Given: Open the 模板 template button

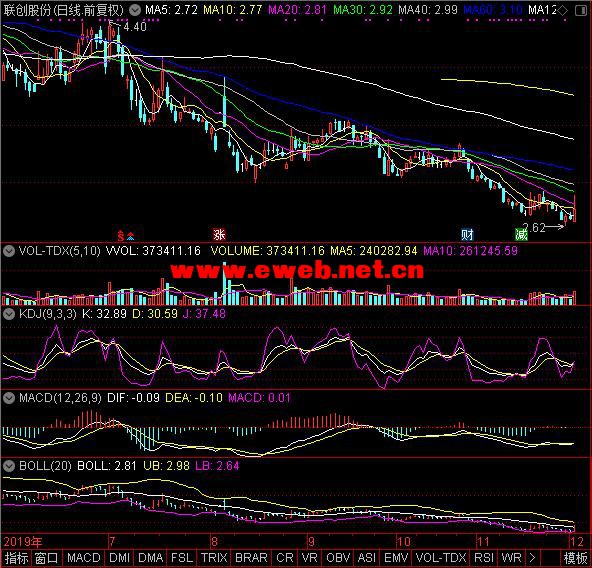Looking at the screenshot, I should point(576,558).
